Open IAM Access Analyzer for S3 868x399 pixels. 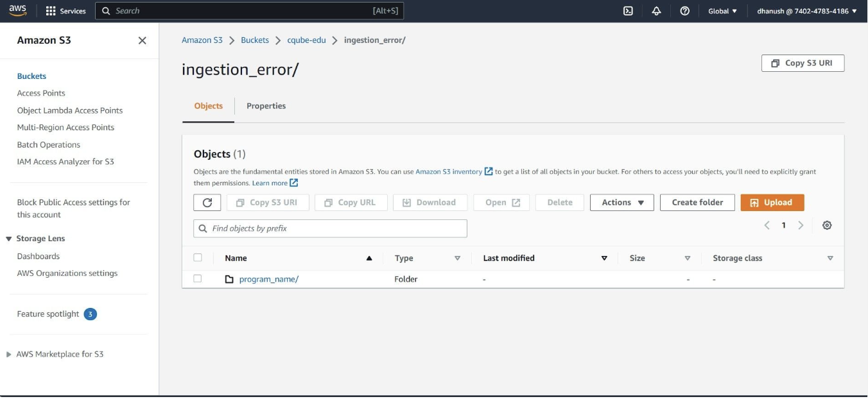coord(65,162)
